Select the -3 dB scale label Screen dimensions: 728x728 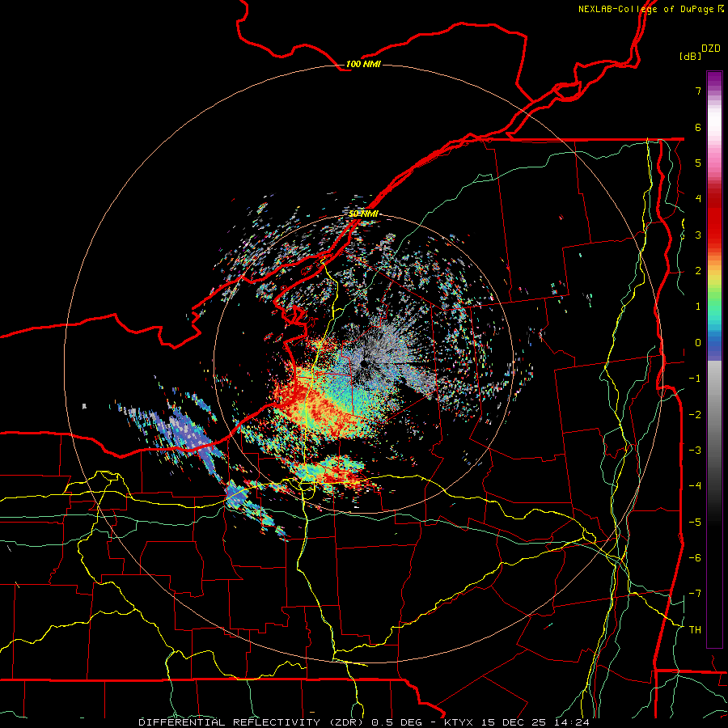pyautogui.click(x=695, y=450)
